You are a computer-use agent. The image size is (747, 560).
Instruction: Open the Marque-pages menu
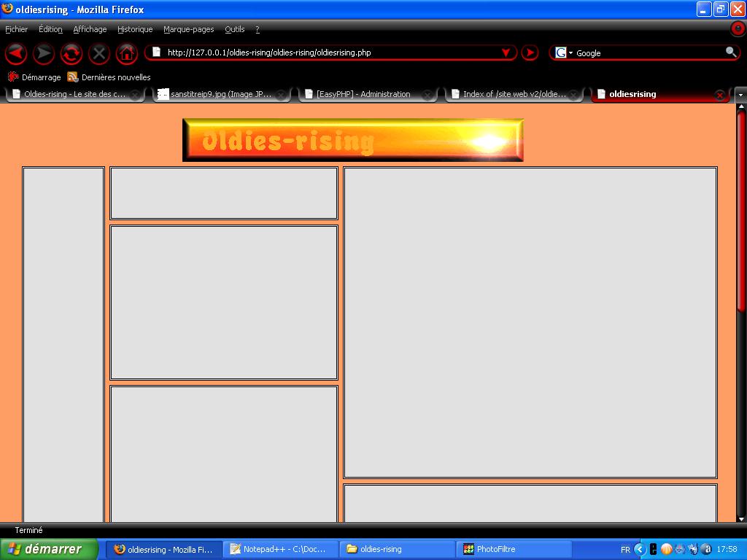pos(189,29)
